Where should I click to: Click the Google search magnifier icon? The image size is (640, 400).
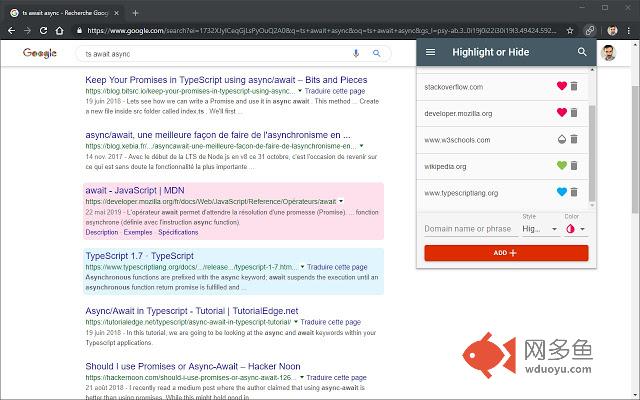tap(376, 53)
